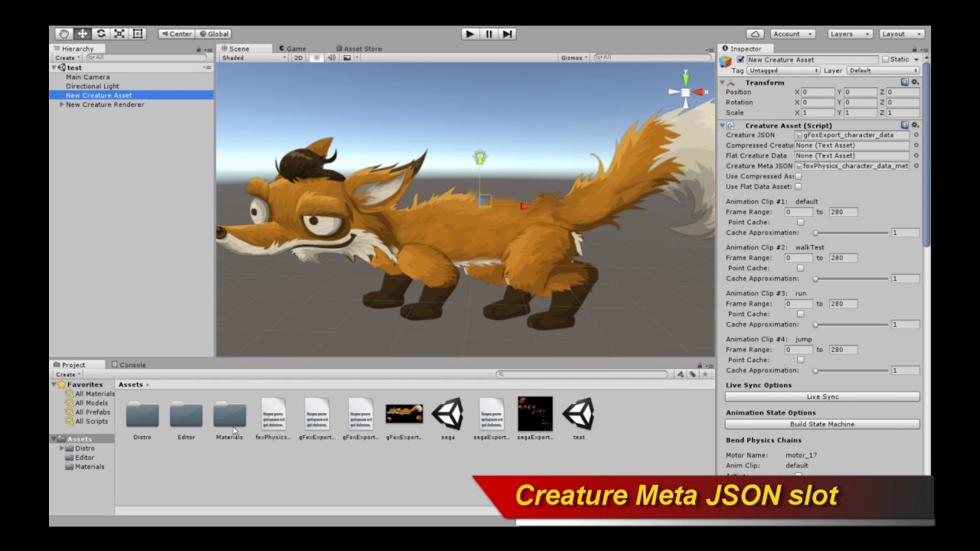Select the foxPhysics text asset
This screenshot has width=980, height=551.
[273, 418]
